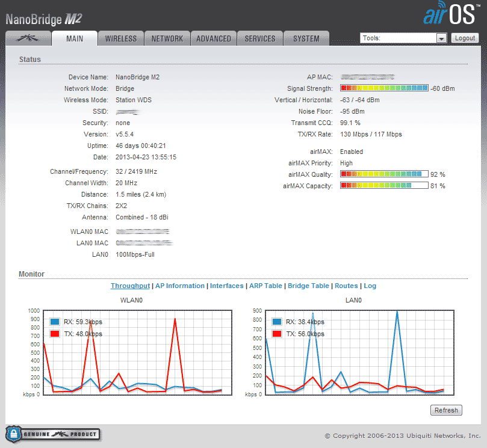Click the Logout button
This screenshot has height=448, width=487.
pos(465,38)
